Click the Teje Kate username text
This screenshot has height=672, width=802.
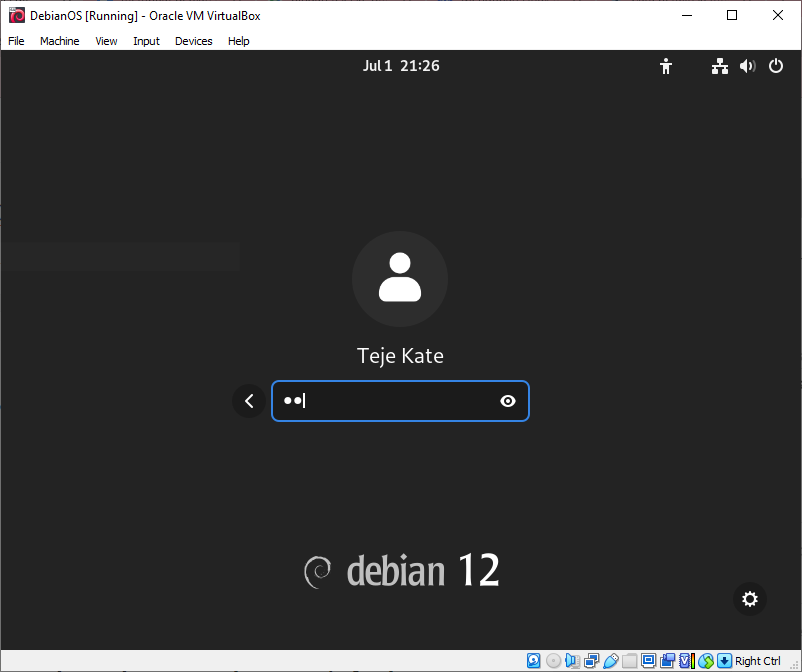point(400,356)
